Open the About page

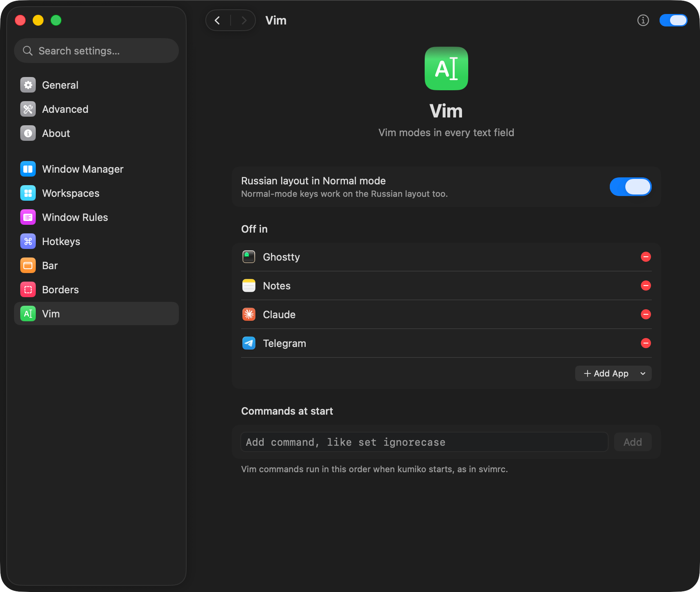96,133
